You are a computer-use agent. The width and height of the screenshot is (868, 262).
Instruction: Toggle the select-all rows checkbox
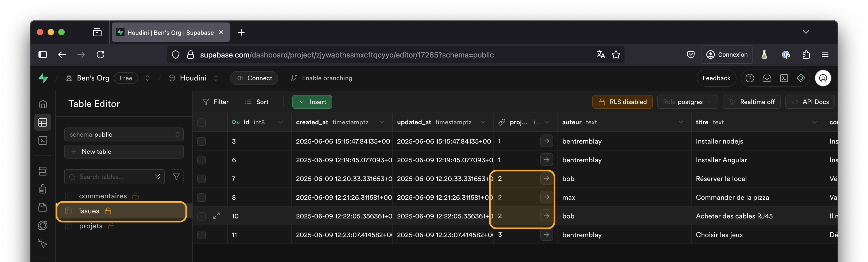click(201, 122)
